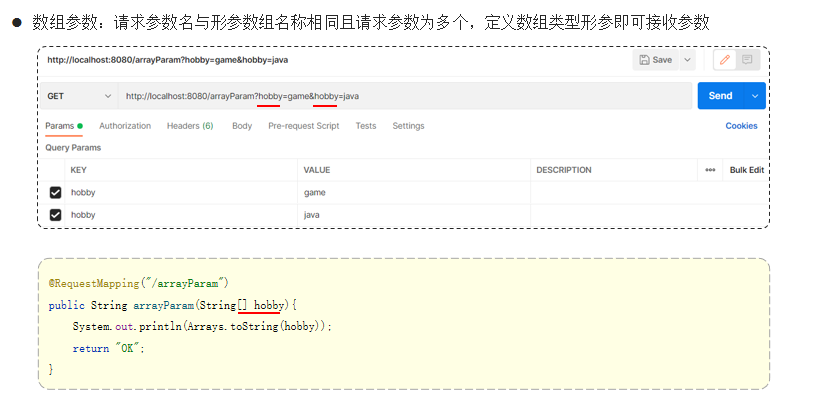Switch to the Params tab
824x393 pixels.
[64, 126]
